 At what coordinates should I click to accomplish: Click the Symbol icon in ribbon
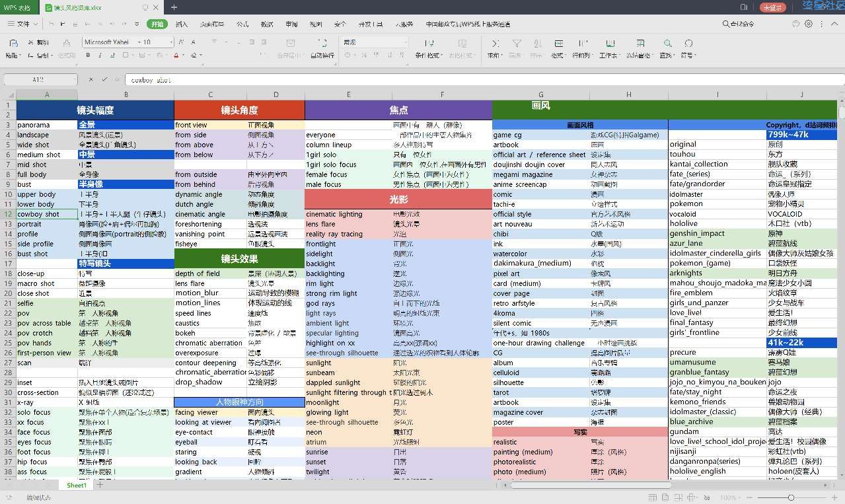click(x=687, y=44)
